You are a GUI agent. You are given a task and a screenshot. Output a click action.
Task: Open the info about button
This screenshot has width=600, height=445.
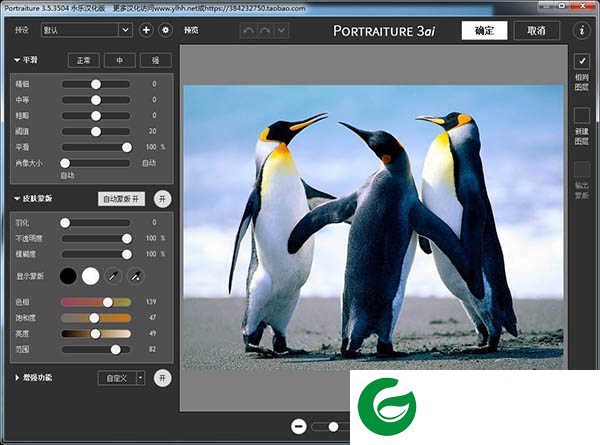(582, 30)
